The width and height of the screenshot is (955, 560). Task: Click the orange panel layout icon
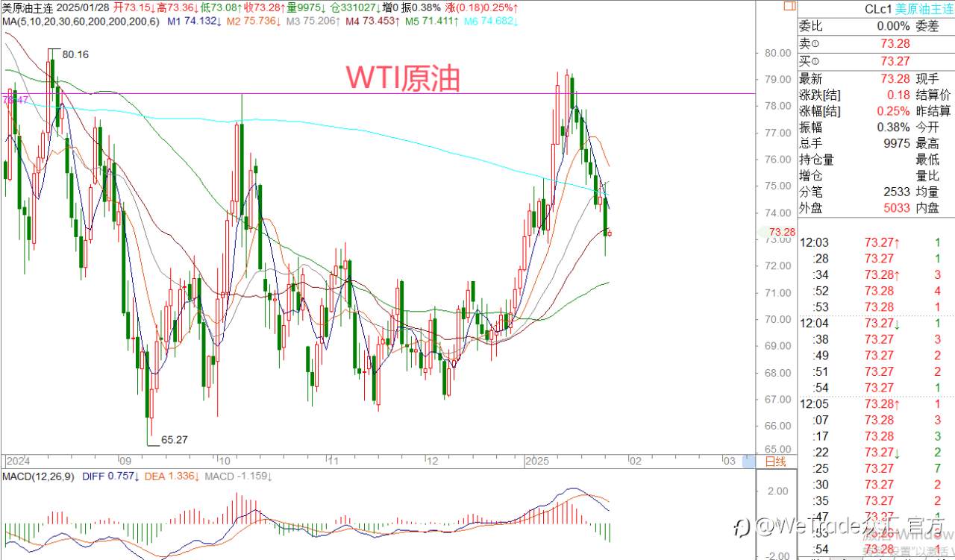coord(789,6)
